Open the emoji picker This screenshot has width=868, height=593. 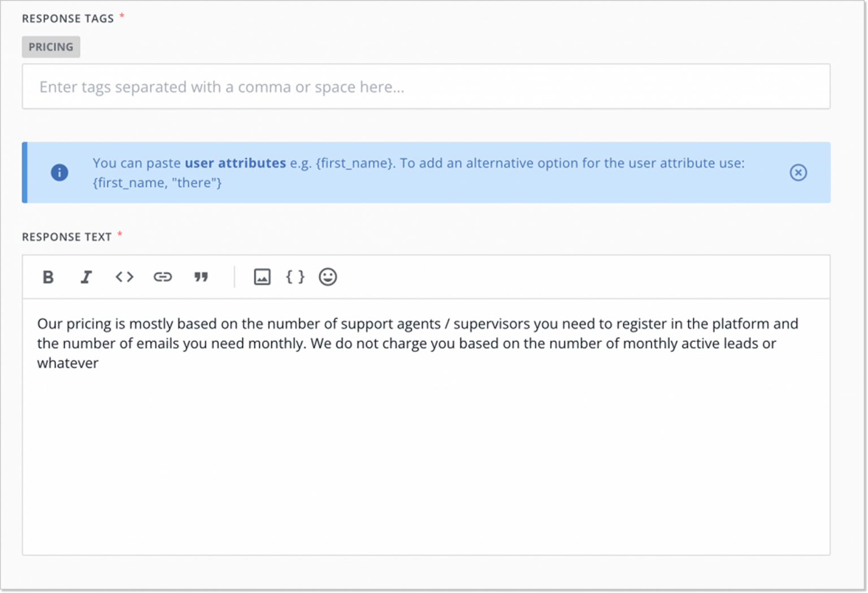(328, 277)
